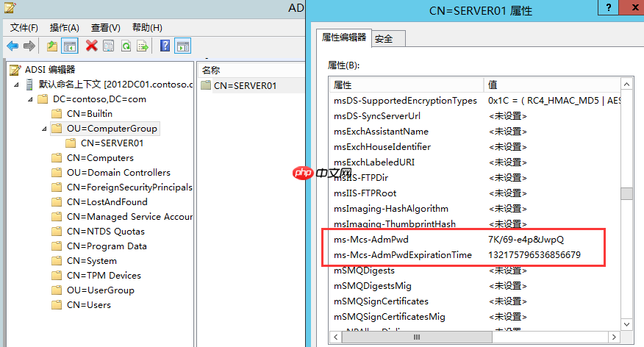Click the folder icon beside OU=UserGroup

point(57,290)
